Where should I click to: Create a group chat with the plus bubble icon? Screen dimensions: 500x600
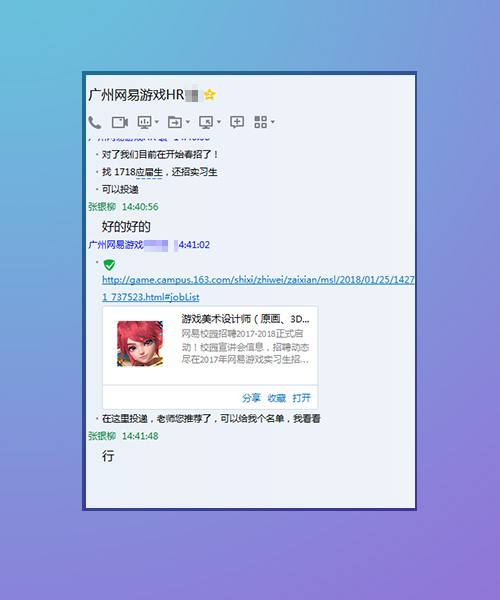click(237, 122)
